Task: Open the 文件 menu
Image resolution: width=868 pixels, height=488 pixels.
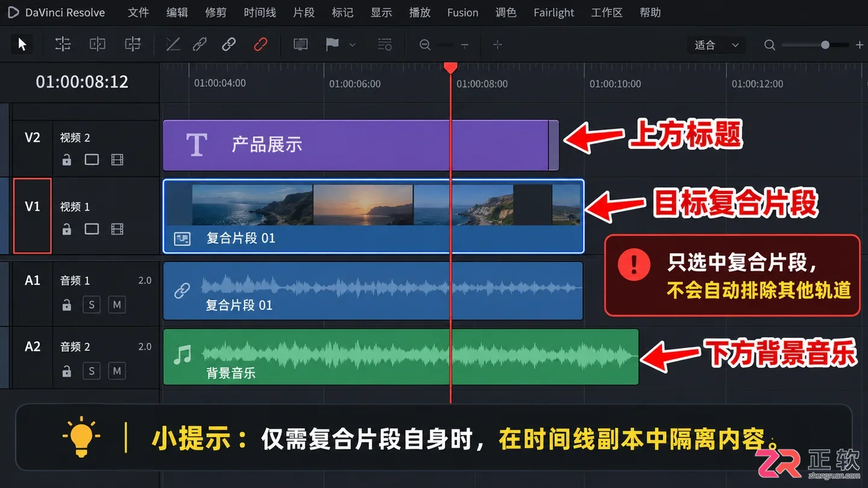Action: click(138, 12)
